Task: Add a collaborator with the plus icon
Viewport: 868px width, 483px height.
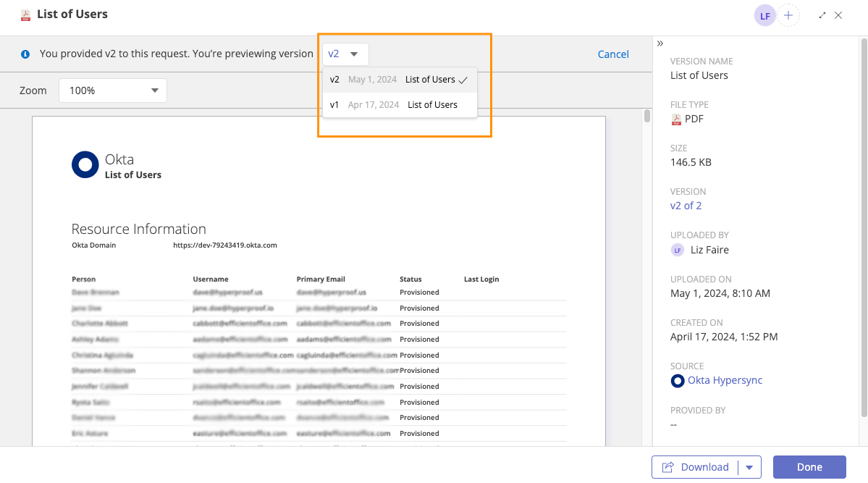Action: [788, 15]
